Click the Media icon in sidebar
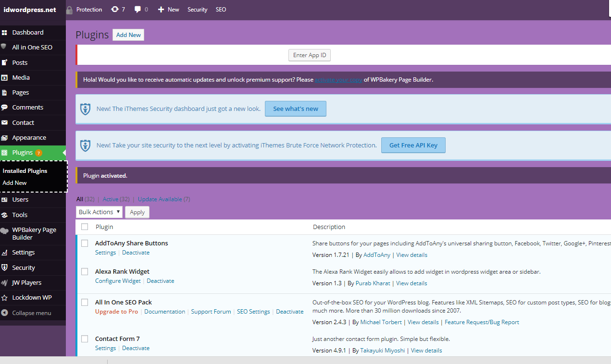The width and height of the screenshot is (611, 364). pos(4,78)
